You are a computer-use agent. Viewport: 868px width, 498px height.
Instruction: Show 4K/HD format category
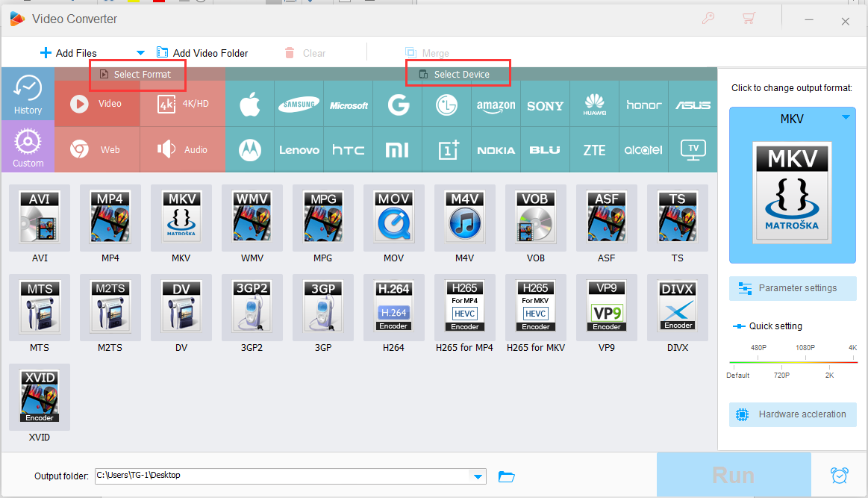click(x=183, y=104)
